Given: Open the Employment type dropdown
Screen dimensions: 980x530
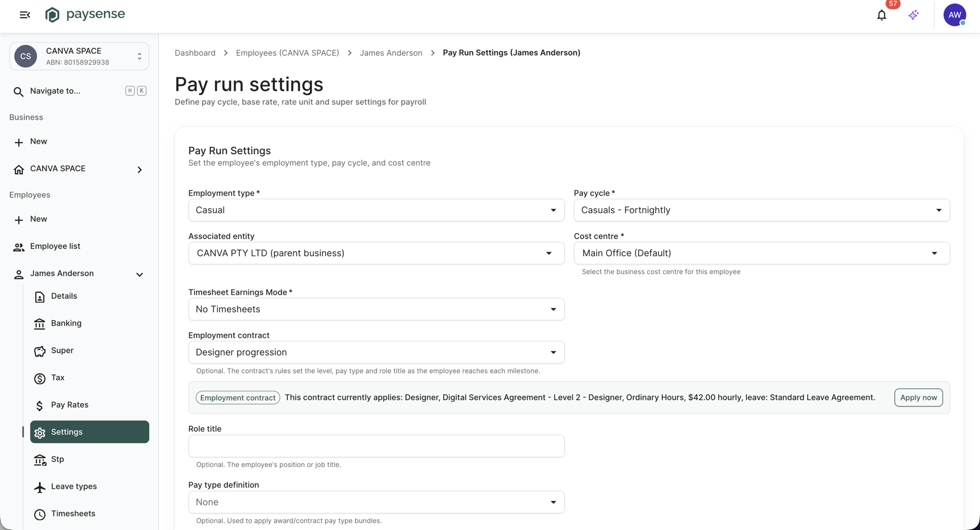Looking at the screenshot, I should point(377,210).
